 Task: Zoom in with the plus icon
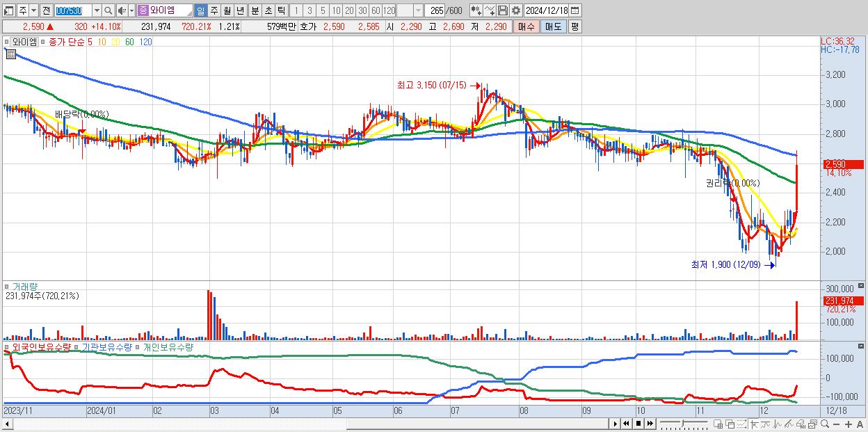(x=849, y=424)
